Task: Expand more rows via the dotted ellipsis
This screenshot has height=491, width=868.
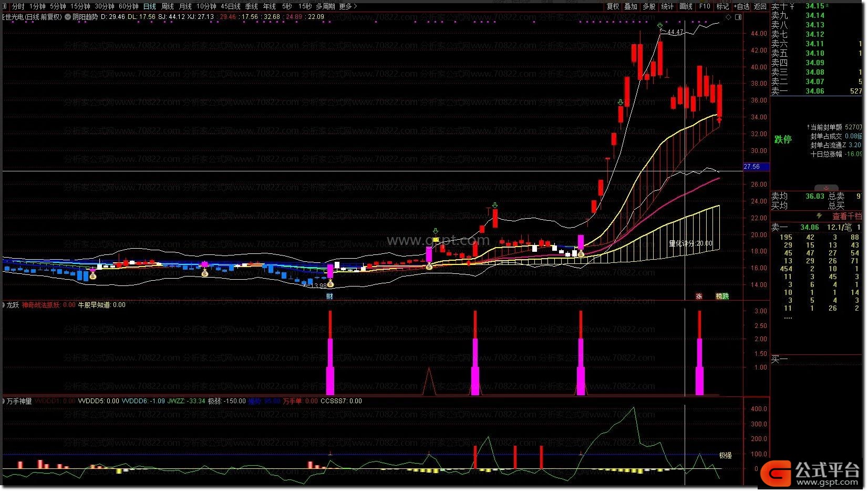Action: coord(788,318)
